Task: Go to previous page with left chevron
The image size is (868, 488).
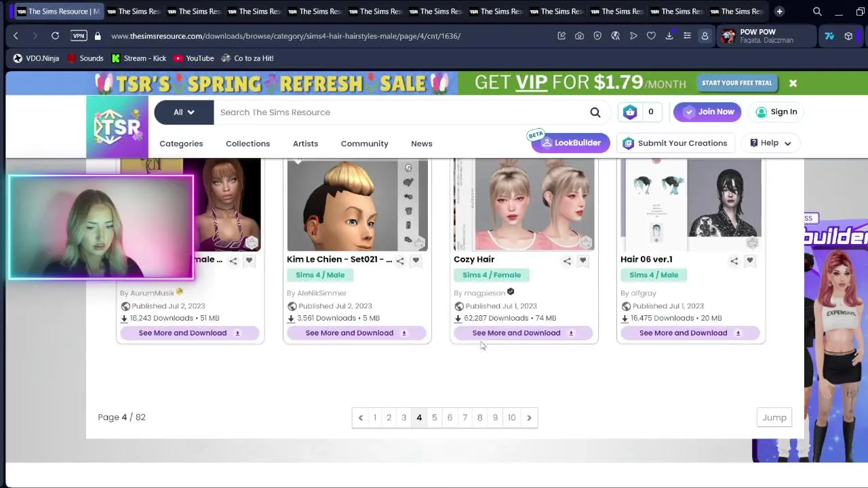Action: tap(360, 418)
